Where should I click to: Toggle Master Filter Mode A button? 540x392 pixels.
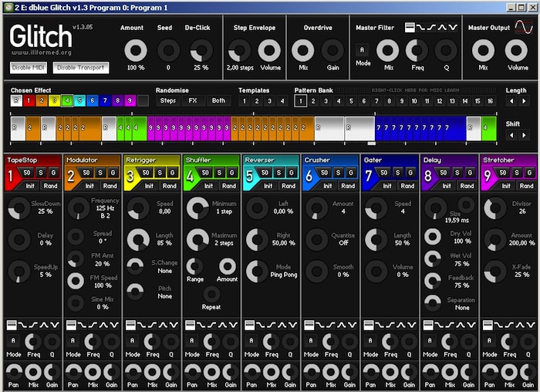tap(362, 50)
